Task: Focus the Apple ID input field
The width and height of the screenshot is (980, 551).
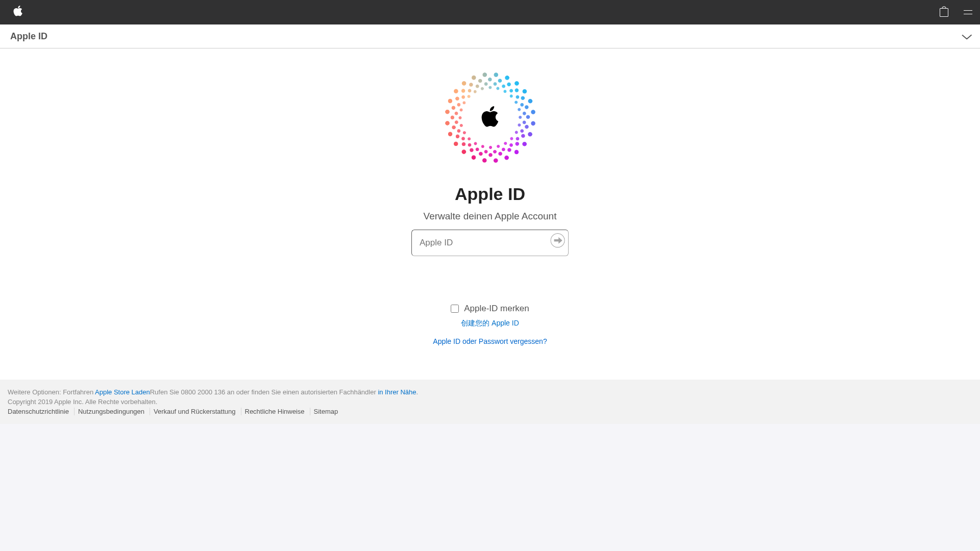Action: [490, 243]
